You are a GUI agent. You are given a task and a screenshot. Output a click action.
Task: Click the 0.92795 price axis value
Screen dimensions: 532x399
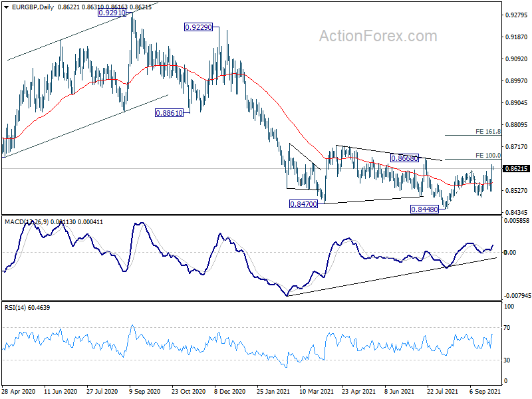[x=517, y=15]
